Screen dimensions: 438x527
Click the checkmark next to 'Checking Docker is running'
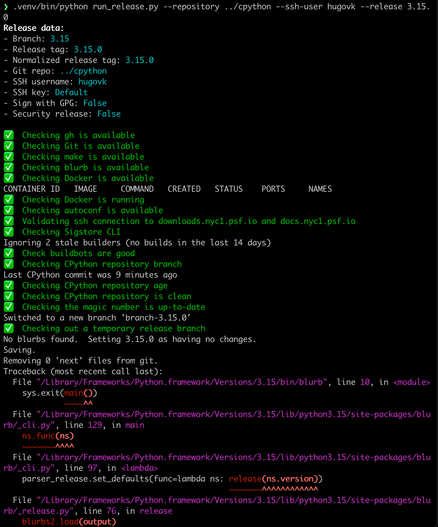coord(9,200)
